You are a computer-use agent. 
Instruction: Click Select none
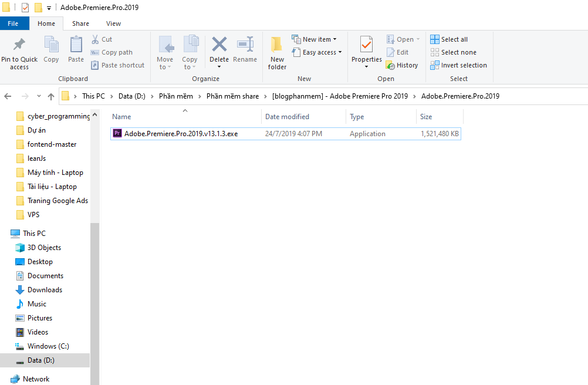(454, 52)
